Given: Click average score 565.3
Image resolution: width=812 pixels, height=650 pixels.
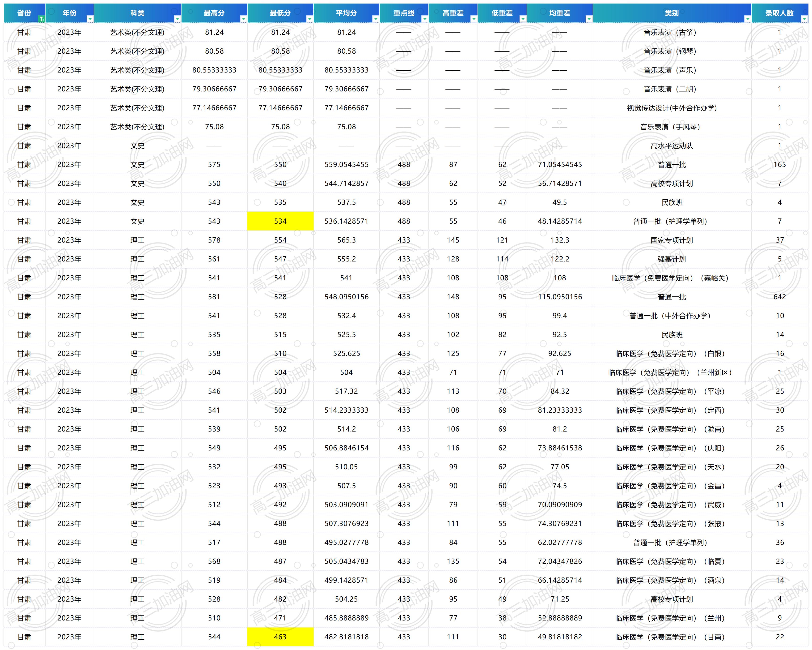Looking at the screenshot, I should [x=347, y=240].
